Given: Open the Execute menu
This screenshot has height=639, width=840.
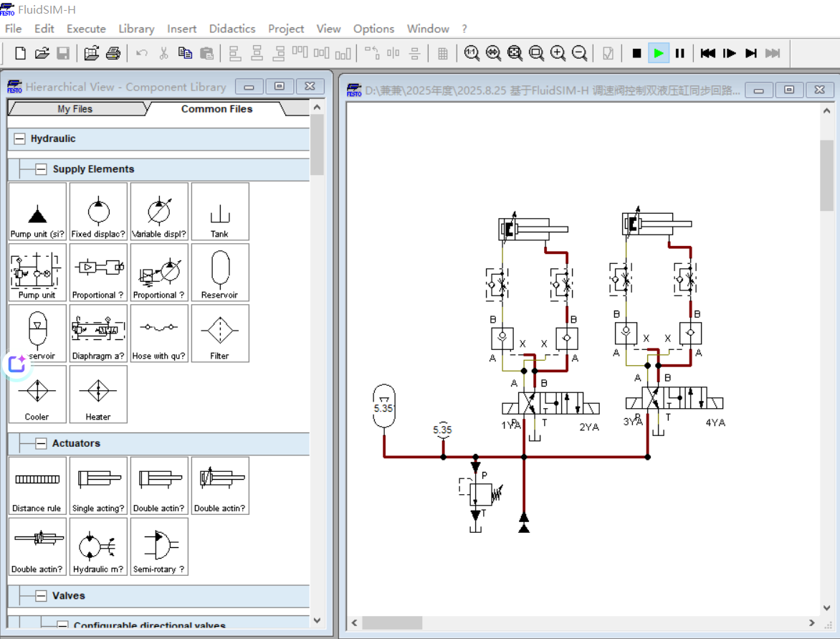Looking at the screenshot, I should (x=86, y=29).
